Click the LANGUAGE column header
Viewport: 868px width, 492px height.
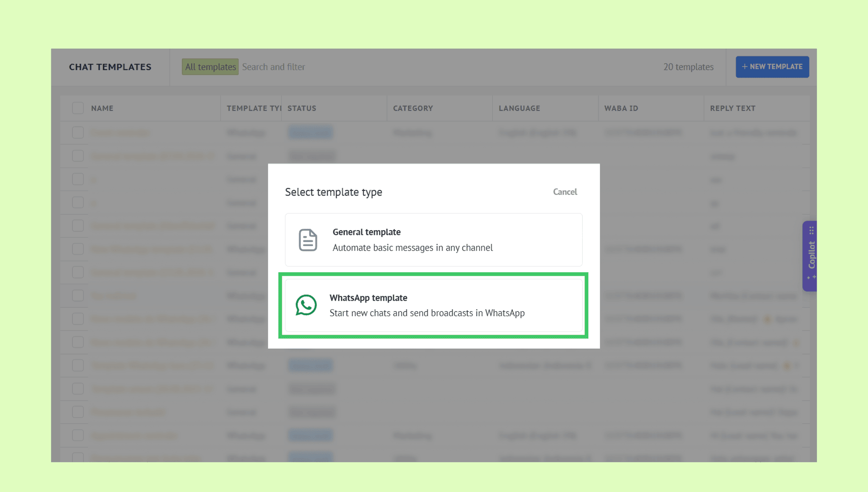519,108
